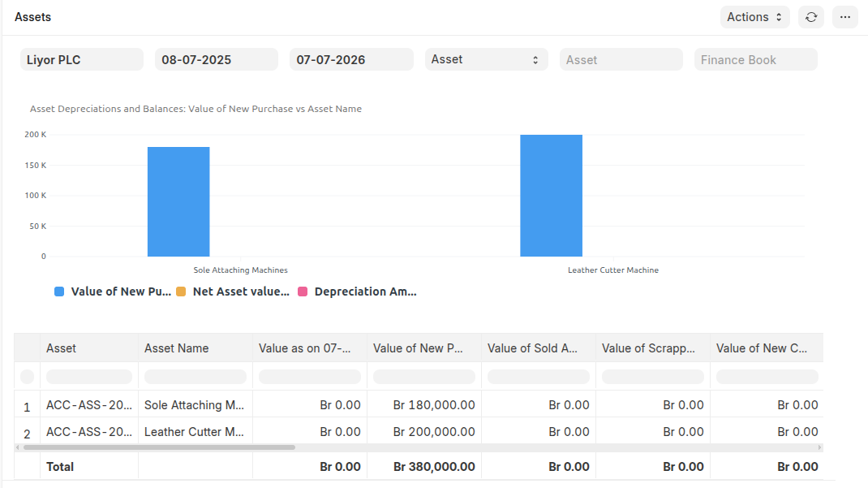868x488 pixels.
Task: Click the ACC-ASS-20... link in row 1
Action: tap(89, 404)
